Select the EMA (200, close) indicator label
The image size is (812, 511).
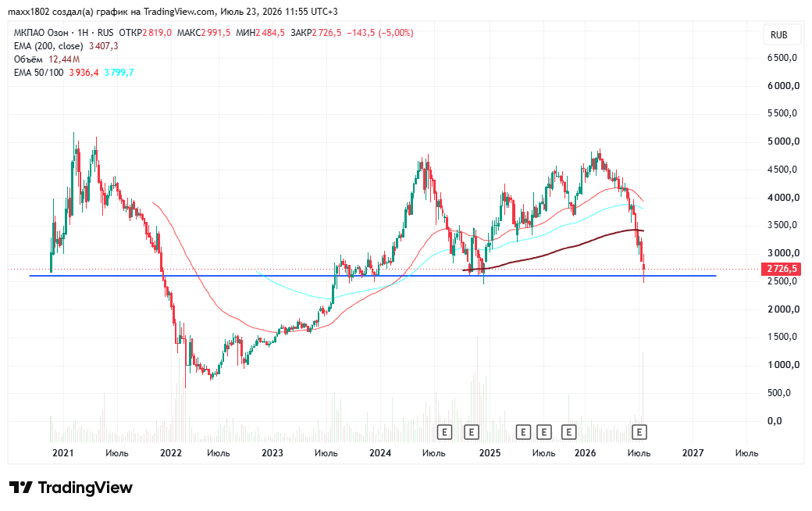48,46
